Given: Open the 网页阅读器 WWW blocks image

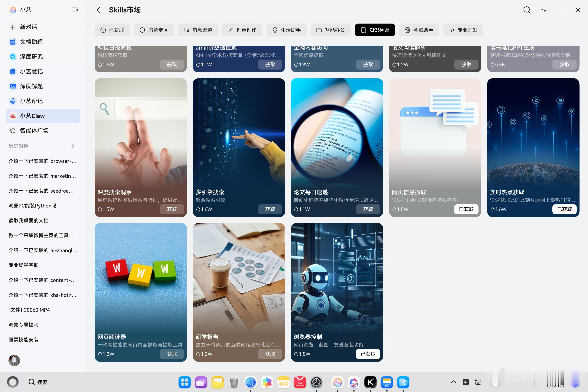Looking at the screenshot, I should point(141,277).
